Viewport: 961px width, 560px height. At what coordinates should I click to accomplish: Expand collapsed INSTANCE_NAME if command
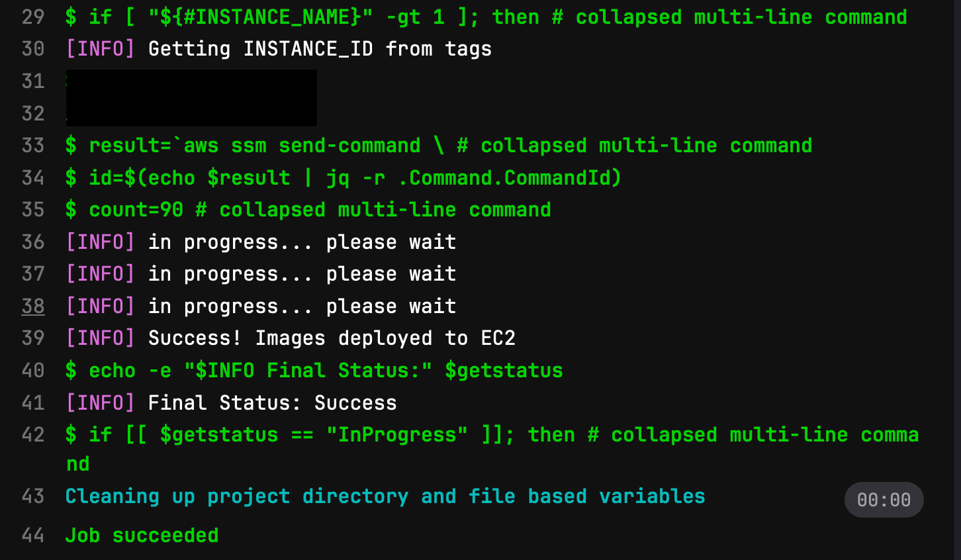pyautogui.click(x=486, y=17)
